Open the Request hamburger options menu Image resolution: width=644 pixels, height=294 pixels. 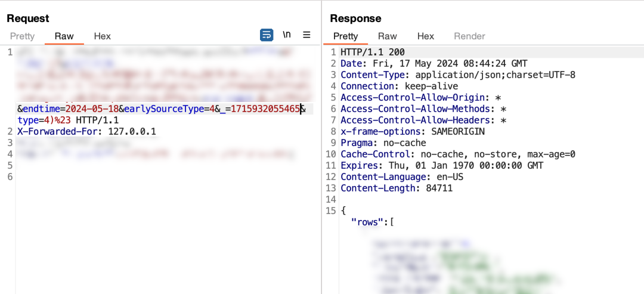tap(306, 35)
